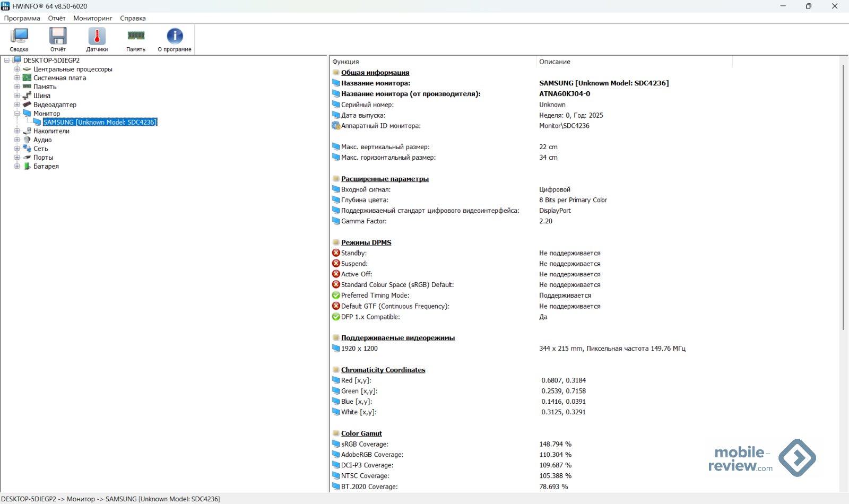Click the DESKTOP-5DIEGP2 computer icon
Screen dimensions: 849x504
pyautogui.click(x=17, y=60)
